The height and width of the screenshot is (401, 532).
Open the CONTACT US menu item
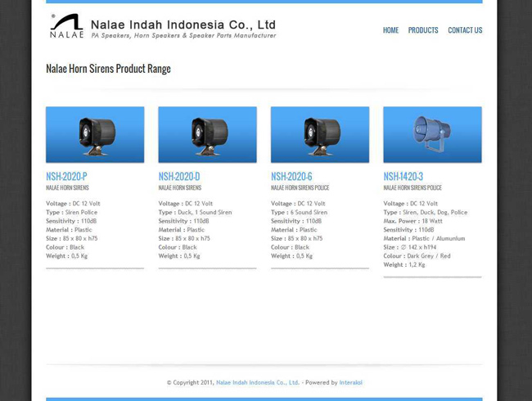click(465, 30)
